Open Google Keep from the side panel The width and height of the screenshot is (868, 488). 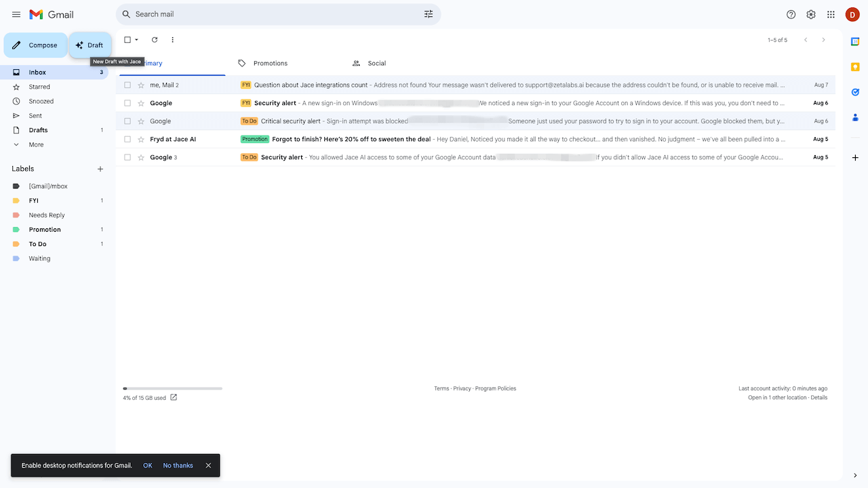pyautogui.click(x=855, y=66)
